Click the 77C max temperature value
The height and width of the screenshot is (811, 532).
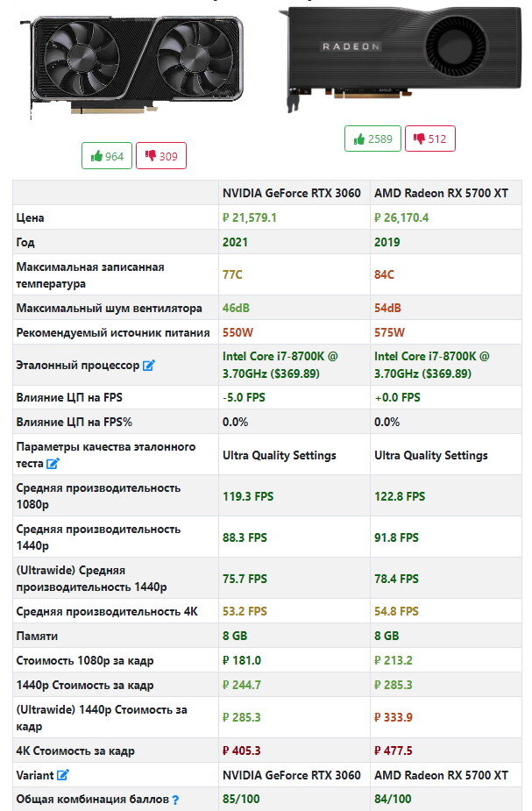(x=232, y=274)
